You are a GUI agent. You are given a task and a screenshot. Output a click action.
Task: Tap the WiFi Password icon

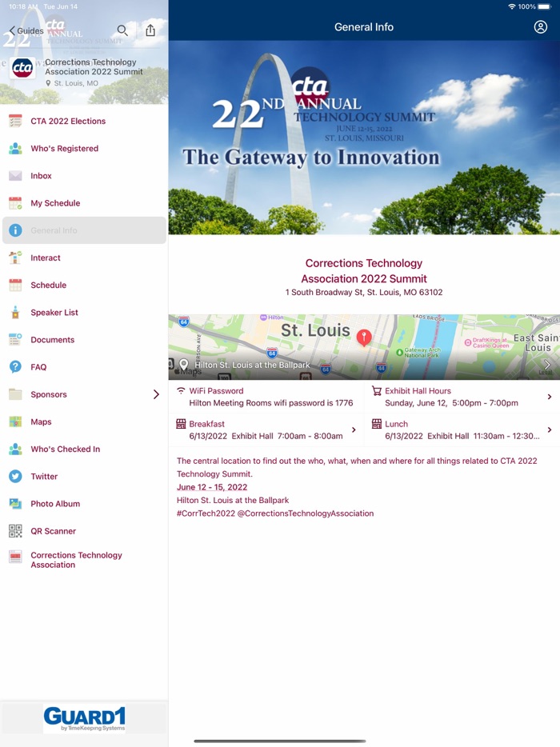coord(181,390)
